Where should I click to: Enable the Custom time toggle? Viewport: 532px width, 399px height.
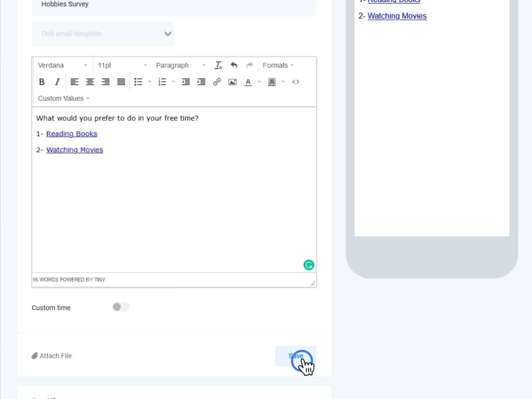pyautogui.click(x=121, y=307)
